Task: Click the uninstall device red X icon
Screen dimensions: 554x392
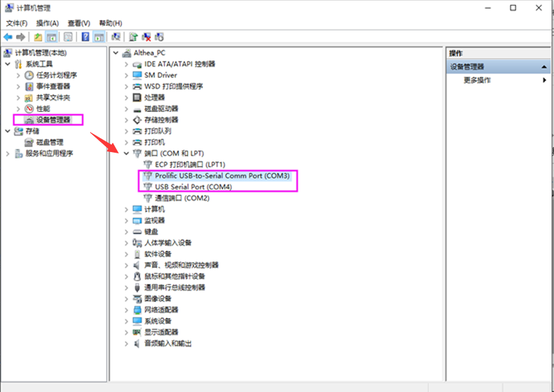Action: (146, 37)
